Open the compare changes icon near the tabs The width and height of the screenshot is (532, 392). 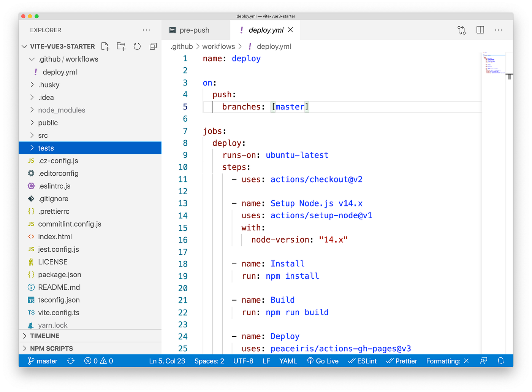pyautogui.click(x=461, y=30)
